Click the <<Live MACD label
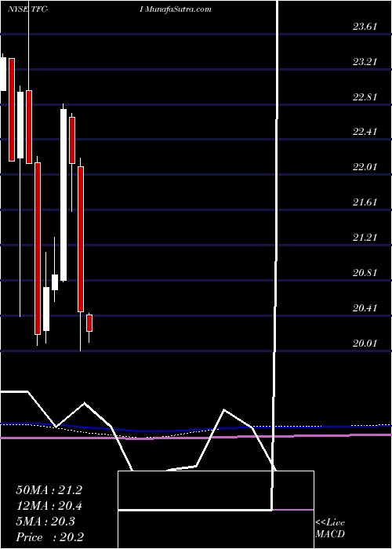Viewport: 392px width, 549px height. pyautogui.click(x=330, y=529)
